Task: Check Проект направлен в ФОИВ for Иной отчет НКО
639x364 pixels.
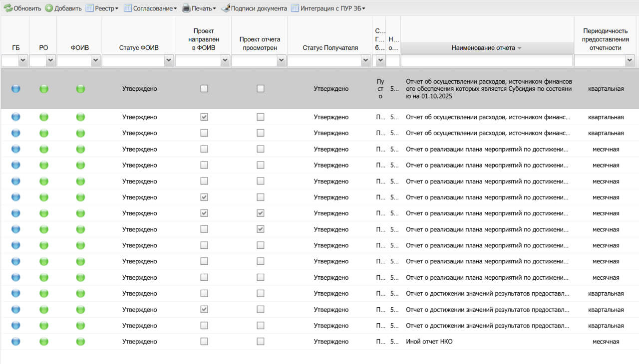Action: pos(204,342)
